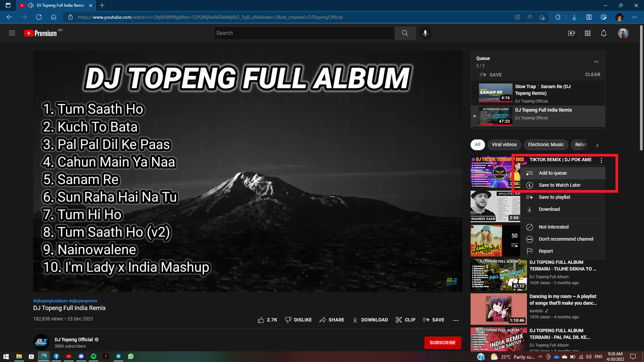Choose Save to Watch Later

[x=563, y=185]
